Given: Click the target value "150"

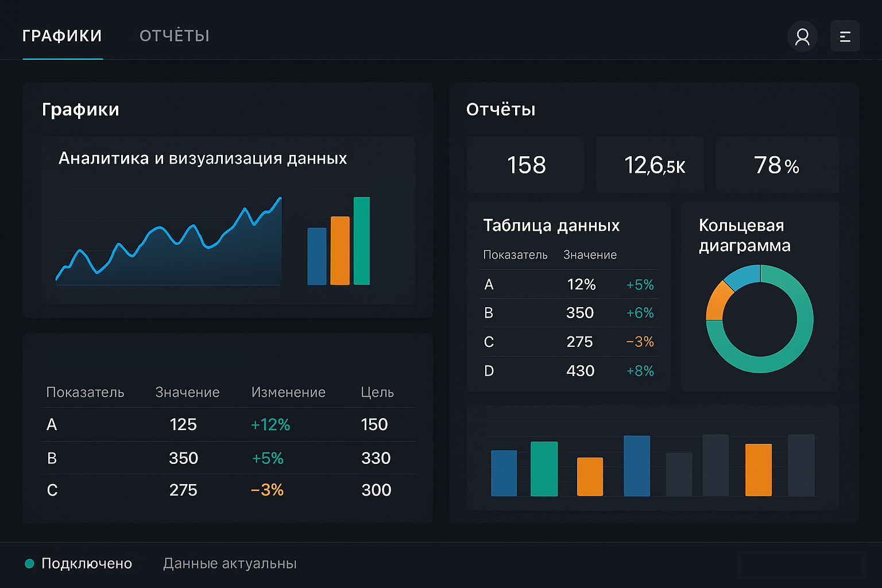Looking at the screenshot, I should click(x=374, y=424).
